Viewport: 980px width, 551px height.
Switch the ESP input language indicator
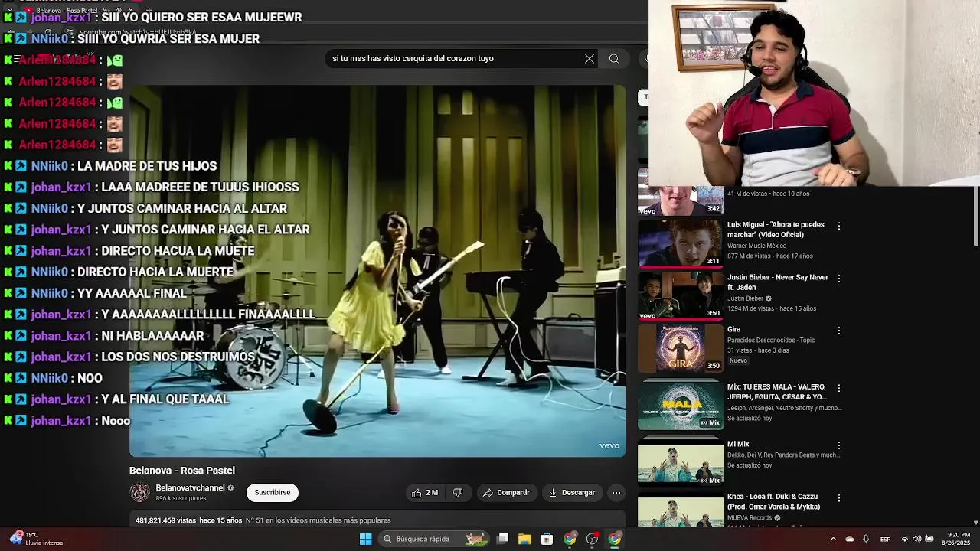(x=885, y=539)
